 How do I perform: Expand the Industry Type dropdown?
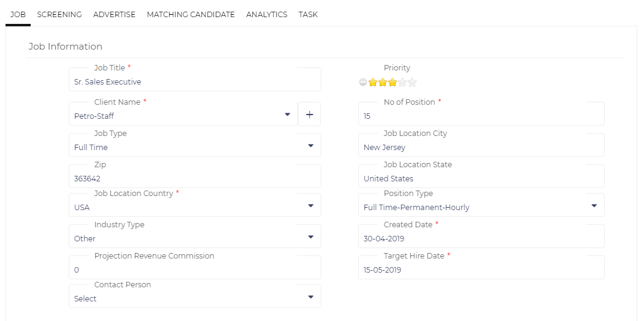click(x=195, y=237)
